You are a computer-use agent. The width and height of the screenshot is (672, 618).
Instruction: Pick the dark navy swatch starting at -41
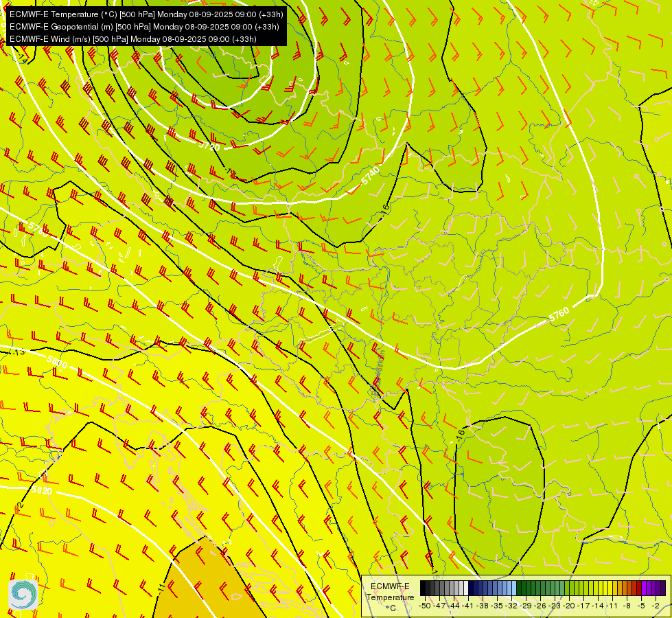pos(471,588)
